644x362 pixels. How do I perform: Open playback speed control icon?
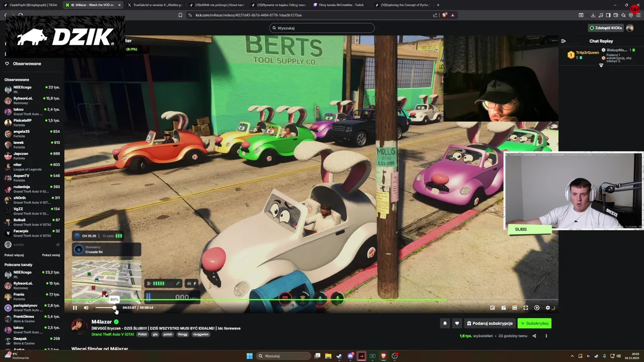point(537,308)
